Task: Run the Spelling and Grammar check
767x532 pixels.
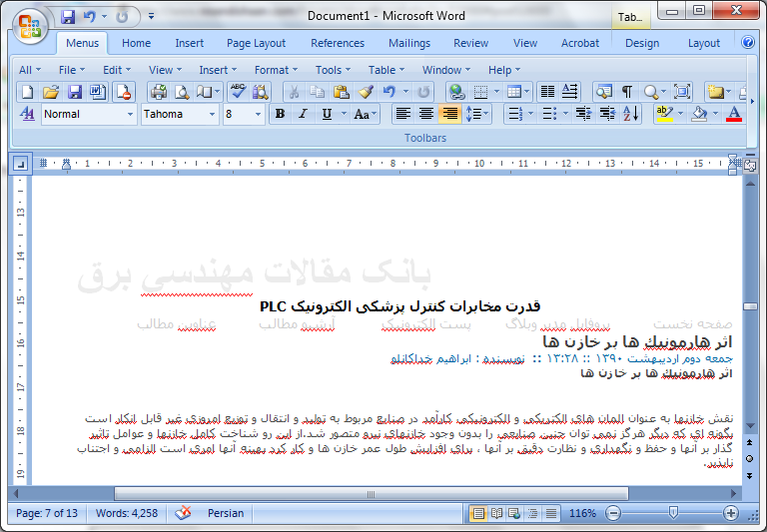Action: pyautogui.click(x=238, y=92)
